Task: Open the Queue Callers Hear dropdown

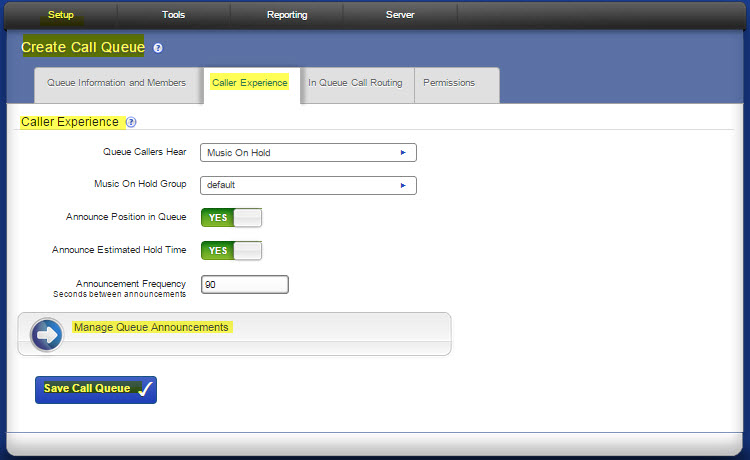Action: click(309, 153)
